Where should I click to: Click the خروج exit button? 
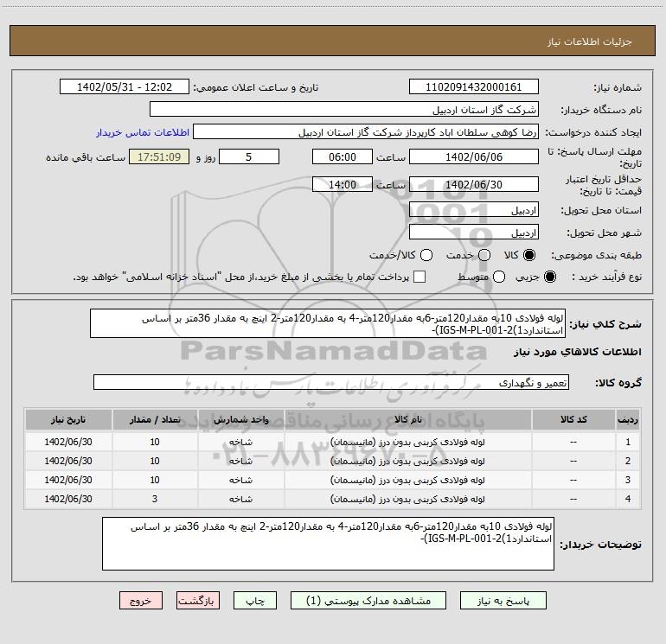pyautogui.click(x=141, y=601)
